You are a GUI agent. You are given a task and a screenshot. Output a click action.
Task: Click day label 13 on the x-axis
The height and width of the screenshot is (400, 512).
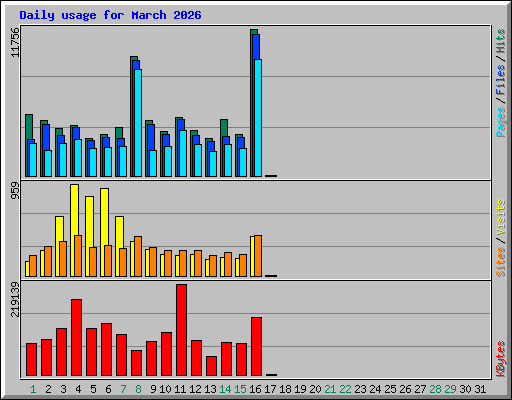[x=210, y=389]
